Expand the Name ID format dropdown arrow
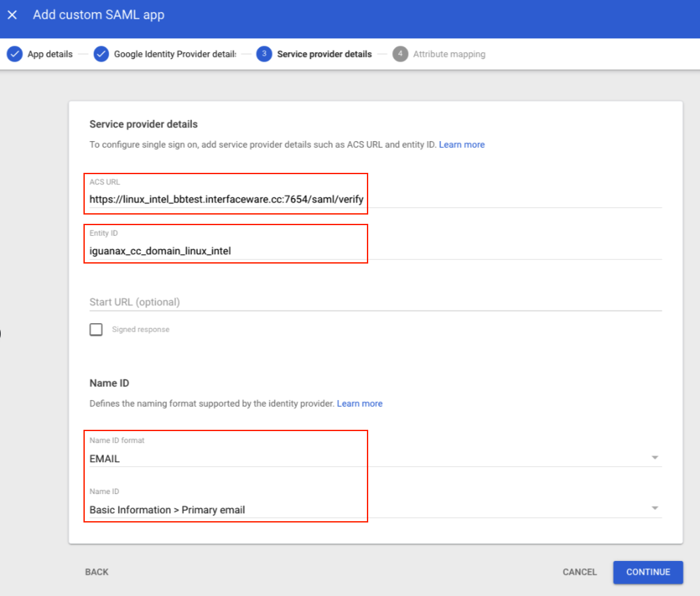The height and width of the screenshot is (596, 700). (x=654, y=458)
